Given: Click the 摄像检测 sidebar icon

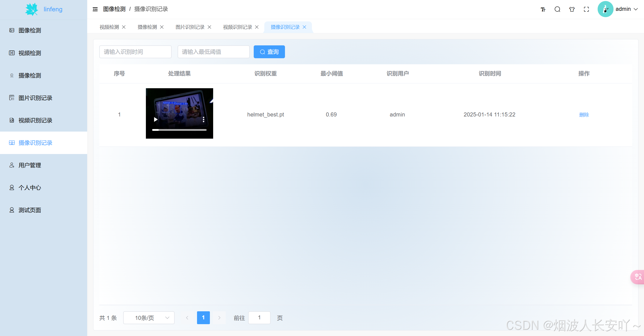Looking at the screenshot, I should click(x=12, y=75).
